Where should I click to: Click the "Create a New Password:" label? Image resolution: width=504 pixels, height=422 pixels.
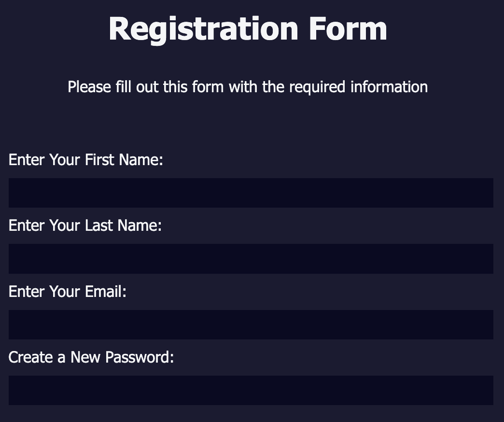(91, 357)
